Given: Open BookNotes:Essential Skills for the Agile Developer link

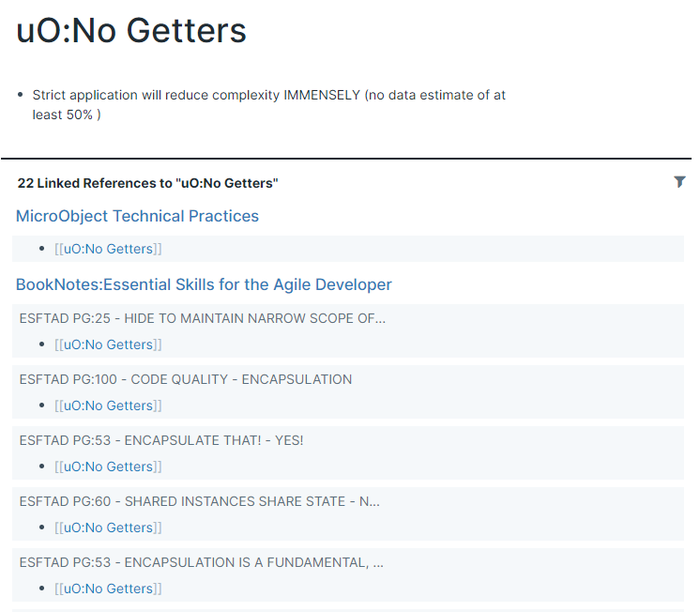Looking at the screenshot, I should tap(204, 284).
